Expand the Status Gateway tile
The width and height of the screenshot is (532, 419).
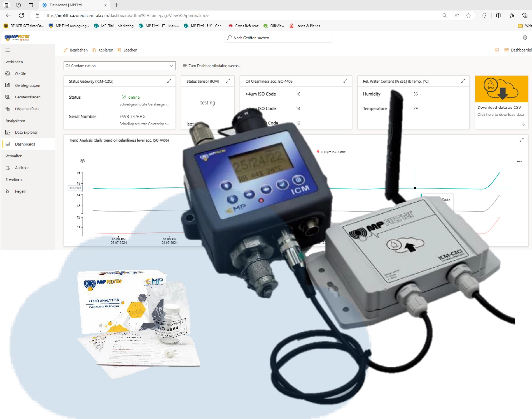pos(169,81)
